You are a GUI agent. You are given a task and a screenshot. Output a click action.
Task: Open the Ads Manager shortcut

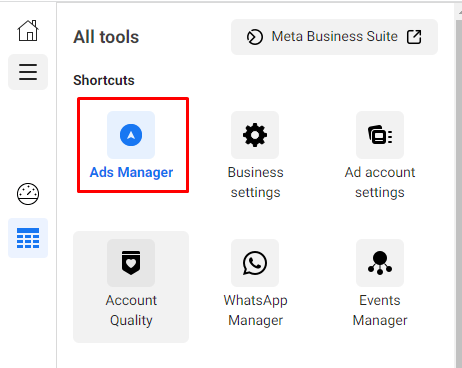pos(131,145)
